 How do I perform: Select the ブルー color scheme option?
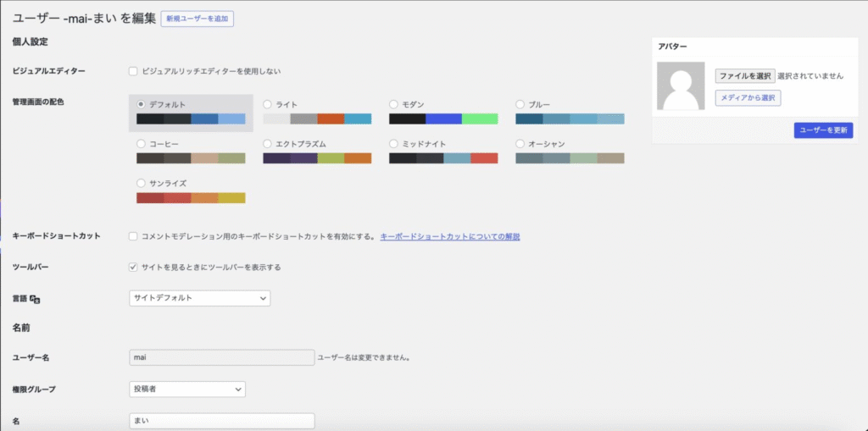[x=520, y=104]
